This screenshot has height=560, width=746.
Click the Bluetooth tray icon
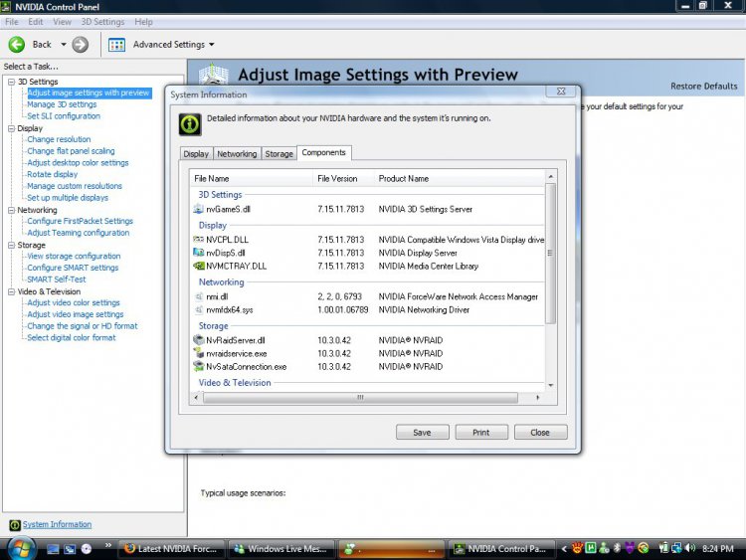click(617, 548)
